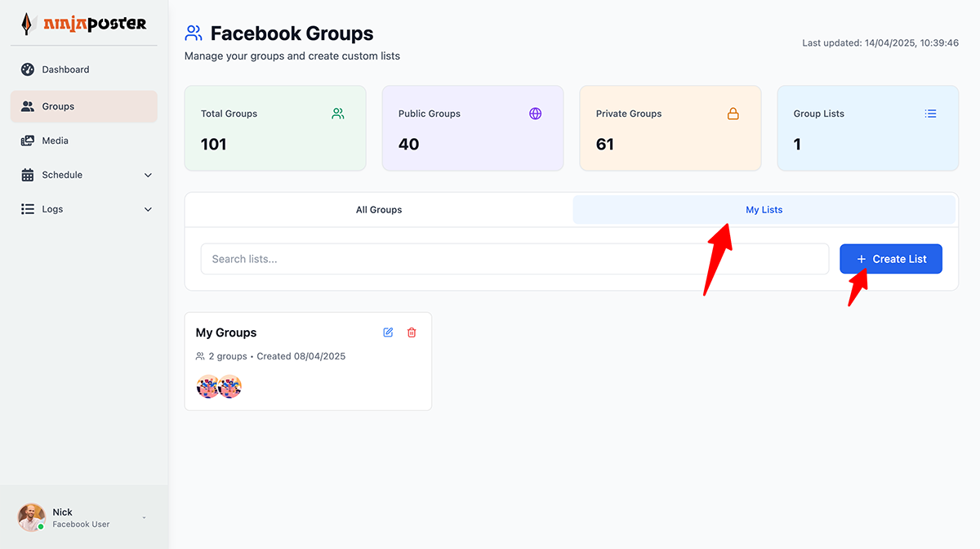980x549 pixels.
Task: Click the 'Manage your groups and create custom lists' subtitle
Action: pyautogui.click(x=292, y=56)
